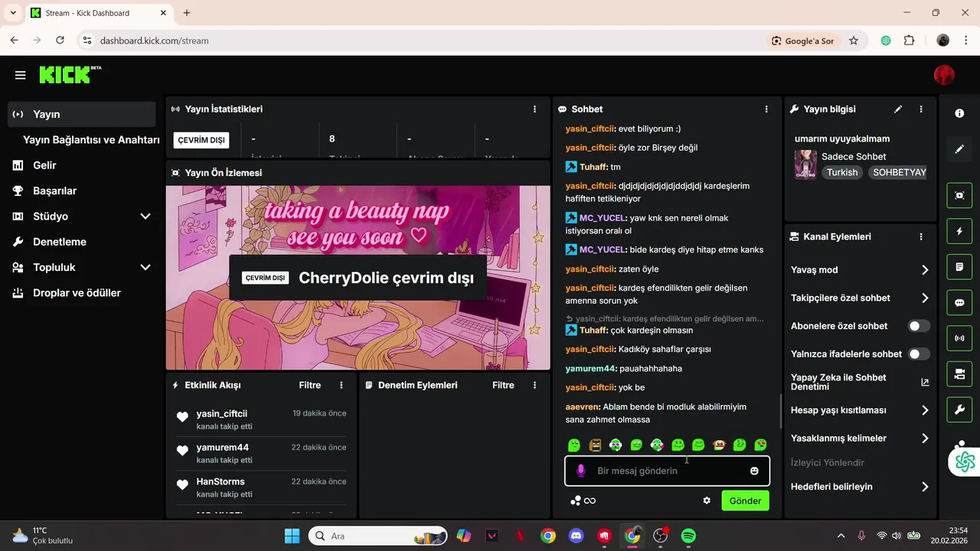The height and width of the screenshot is (551, 980).
Task: Toggle the stream preview widget icon in the right sidebar
Action: pos(959,195)
